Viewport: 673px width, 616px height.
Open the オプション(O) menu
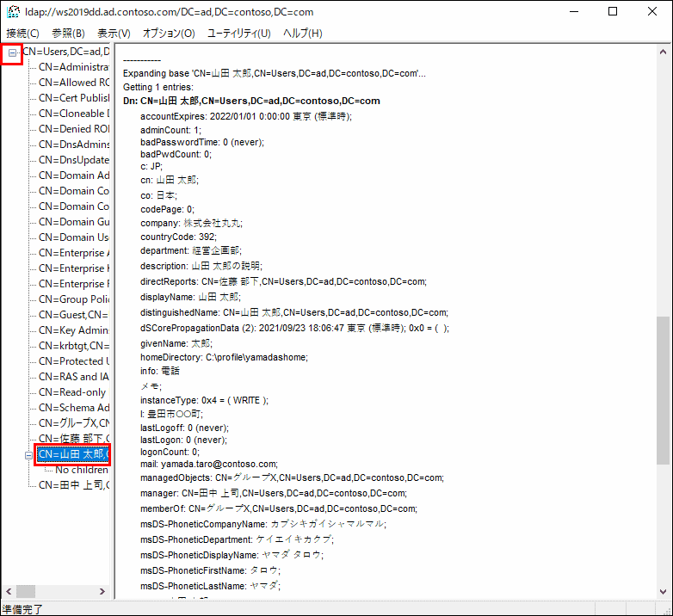[x=169, y=34]
